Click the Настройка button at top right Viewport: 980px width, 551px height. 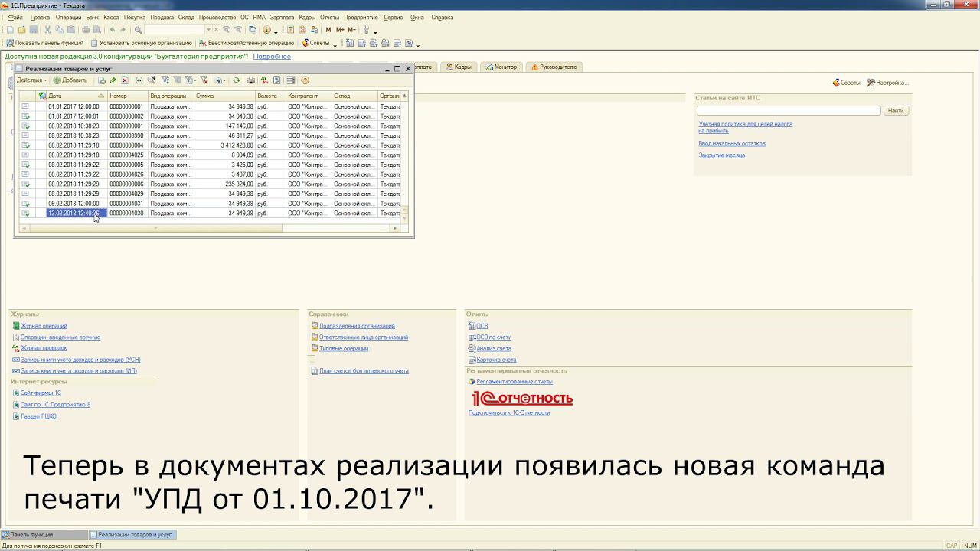(888, 83)
